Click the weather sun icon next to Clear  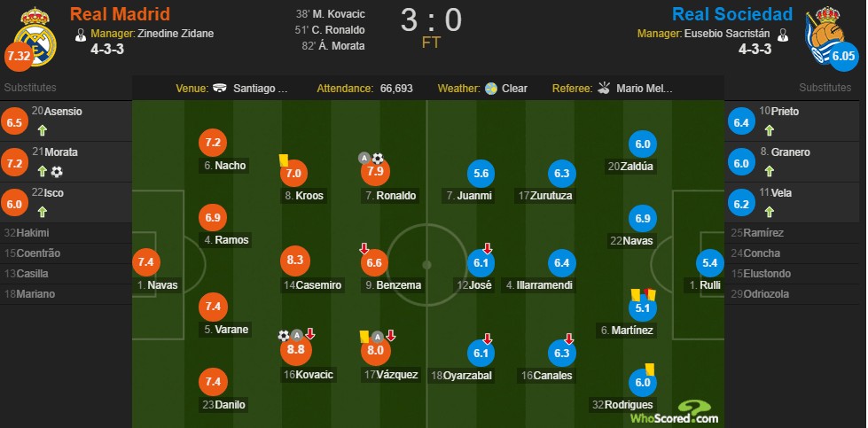(x=491, y=89)
